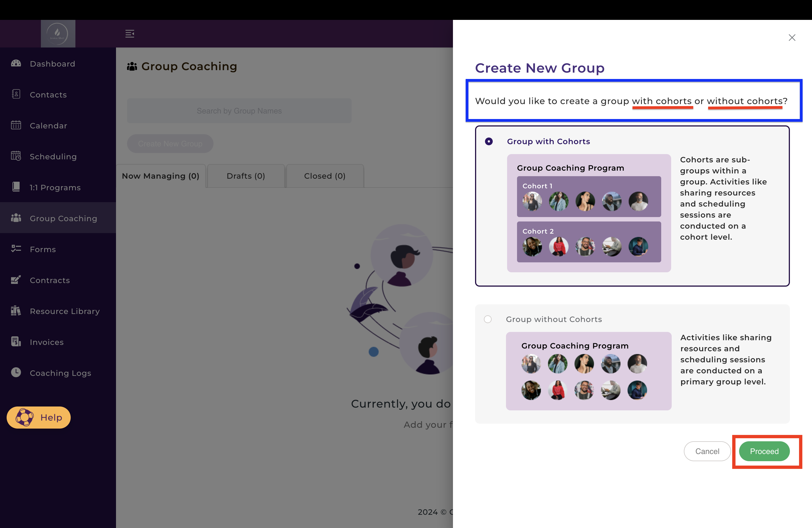
Task: Switch to the Now Managing (0) tab
Action: point(161,176)
